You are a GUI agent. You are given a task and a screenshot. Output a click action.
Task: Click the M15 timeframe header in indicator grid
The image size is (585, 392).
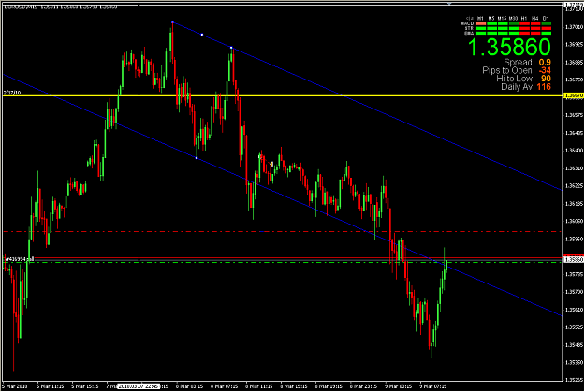click(502, 19)
